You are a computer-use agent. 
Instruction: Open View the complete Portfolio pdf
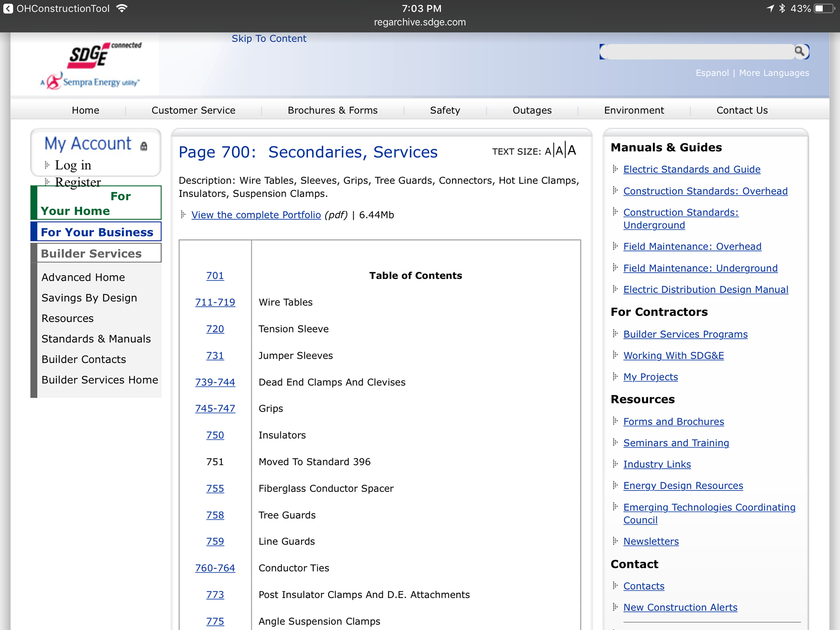tap(256, 215)
